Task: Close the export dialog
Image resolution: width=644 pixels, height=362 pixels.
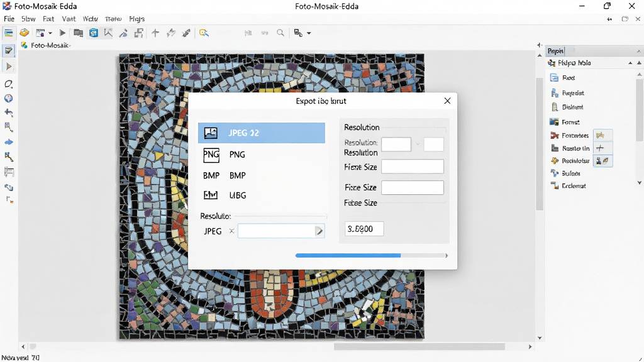Action: coord(447,101)
